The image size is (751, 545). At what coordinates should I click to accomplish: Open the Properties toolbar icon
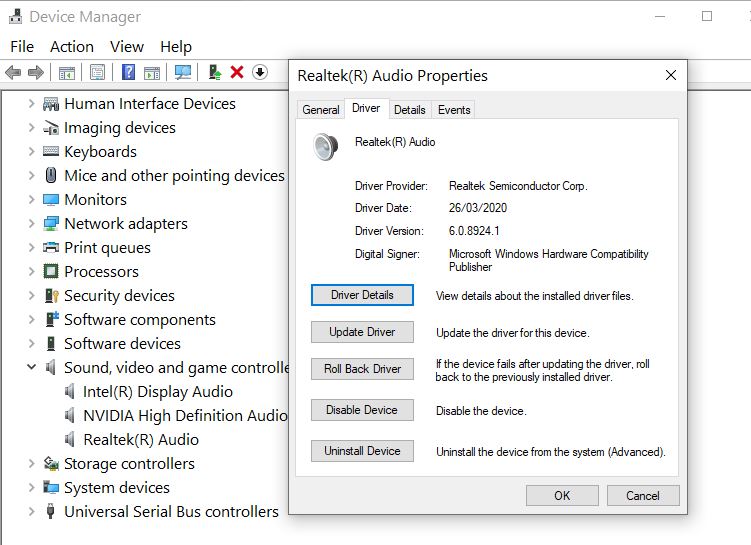pos(97,73)
